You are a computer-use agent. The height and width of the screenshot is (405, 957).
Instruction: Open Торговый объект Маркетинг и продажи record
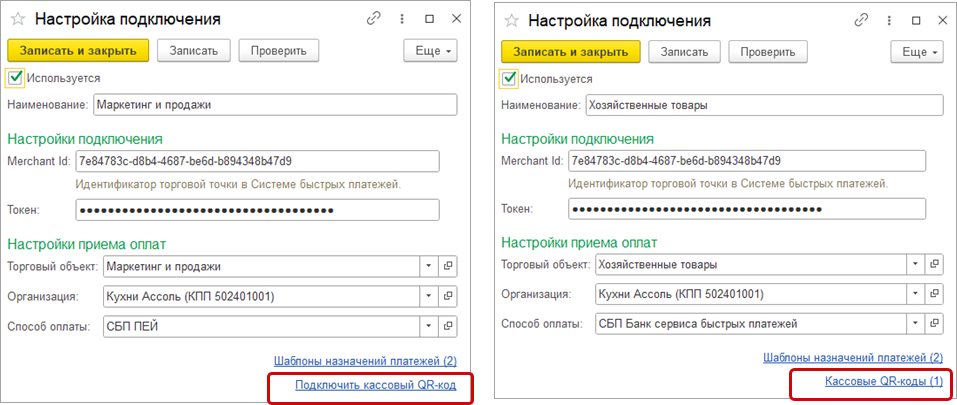pos(448,266)
